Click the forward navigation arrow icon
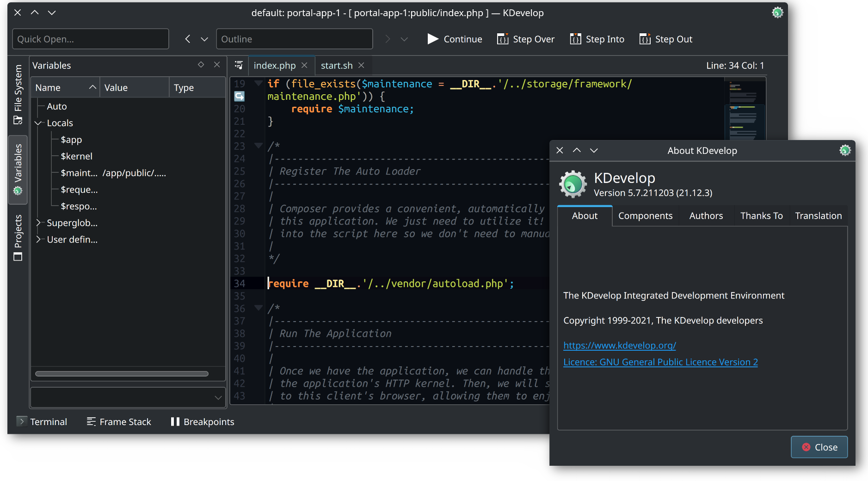The height and width of the screenshot is (481, 868). coord(388,39)
